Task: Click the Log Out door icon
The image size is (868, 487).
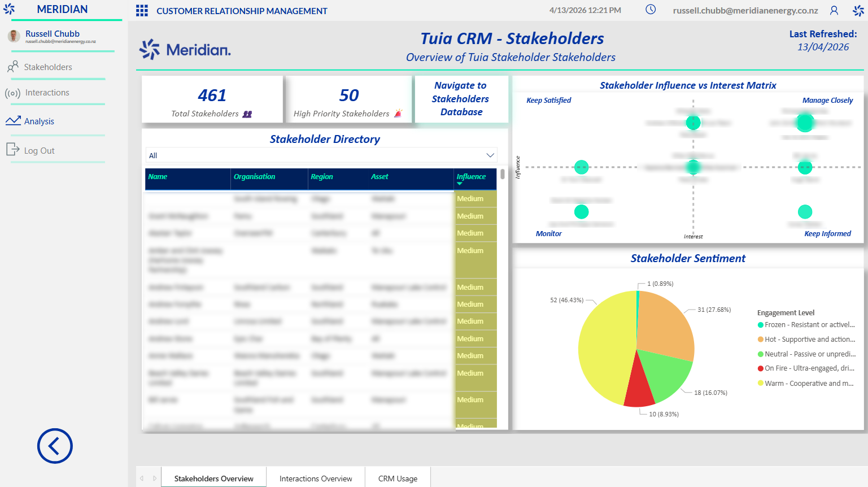Action: 13,149
